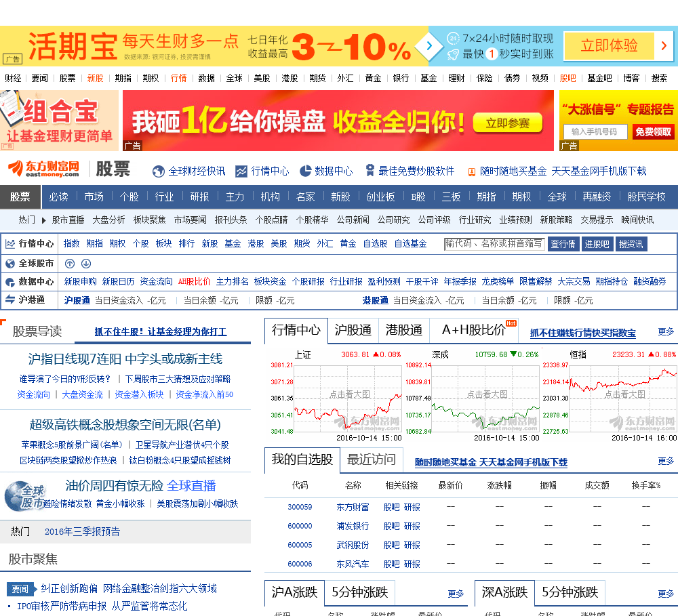Select the 我的自选股 tab
Image resolution: width=678 pixels, height=616 pixels.
coord(302,459)
